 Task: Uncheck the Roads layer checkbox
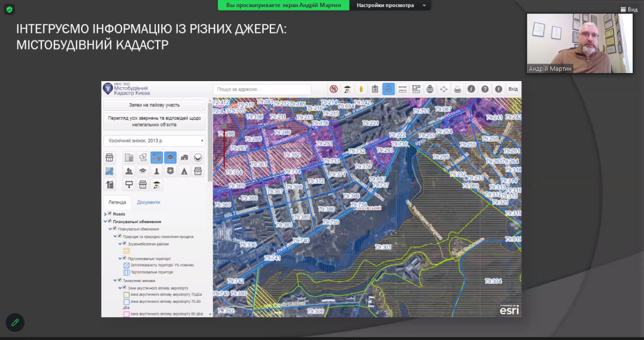(x=109, y=213)
